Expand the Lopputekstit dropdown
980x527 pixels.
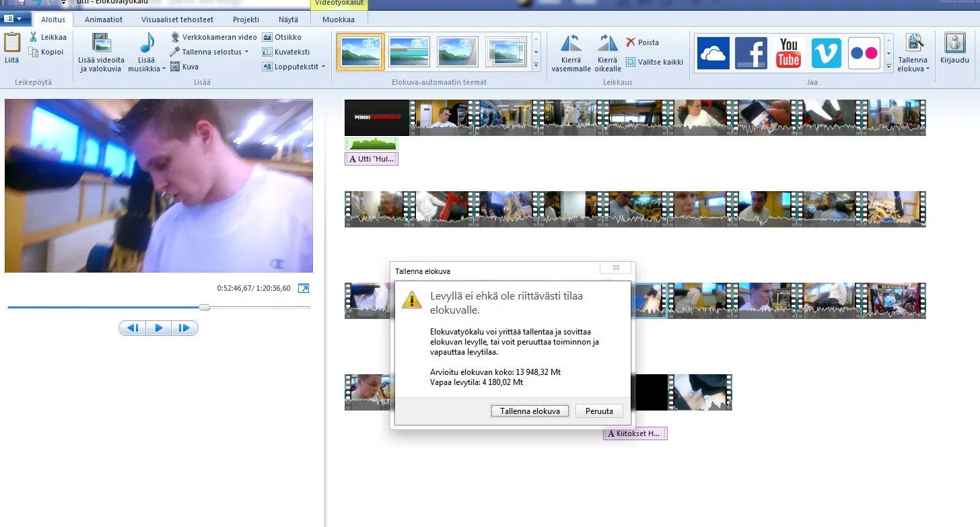coord(323,67)
